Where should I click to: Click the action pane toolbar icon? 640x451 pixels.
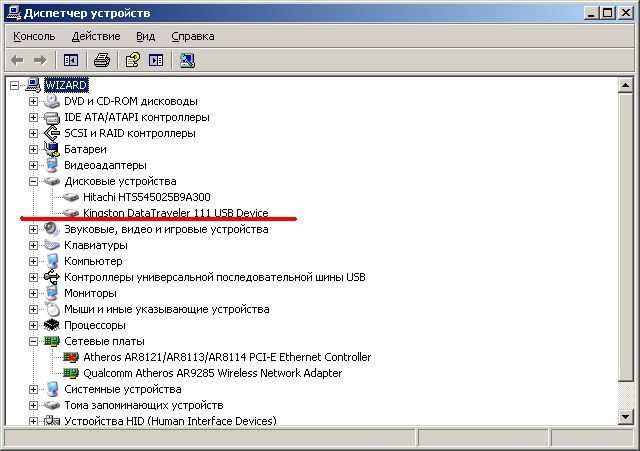156,60
